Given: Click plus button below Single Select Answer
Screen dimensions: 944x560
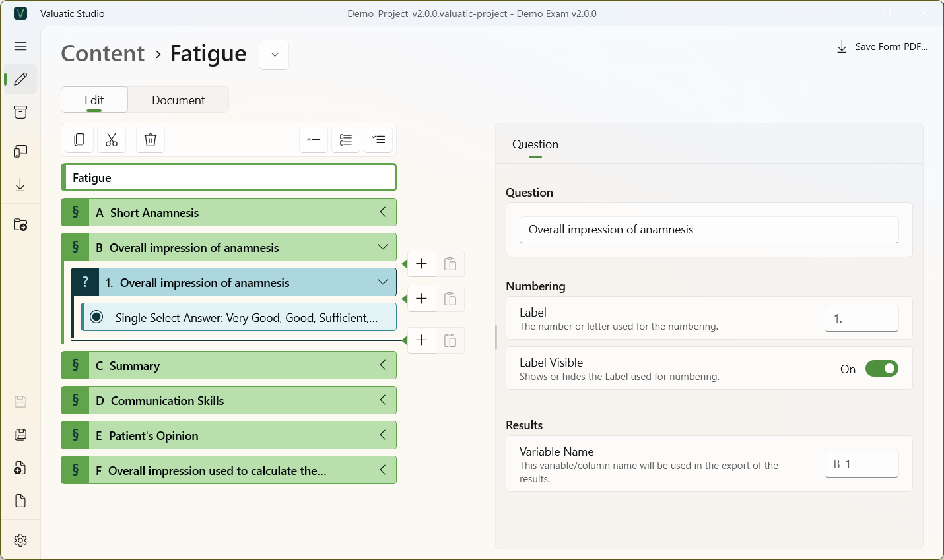Looking at the screenshot, I should pyautogui.click(x=422, y=340).
